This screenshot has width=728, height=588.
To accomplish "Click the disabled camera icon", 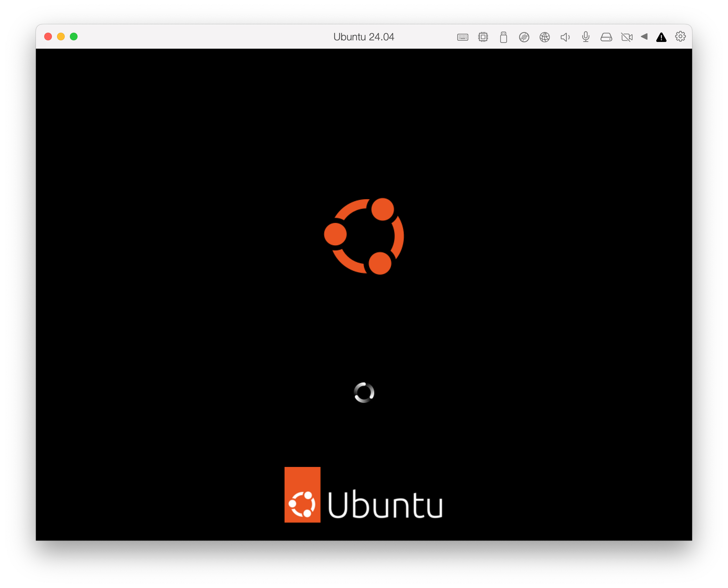I will (627, 37).
